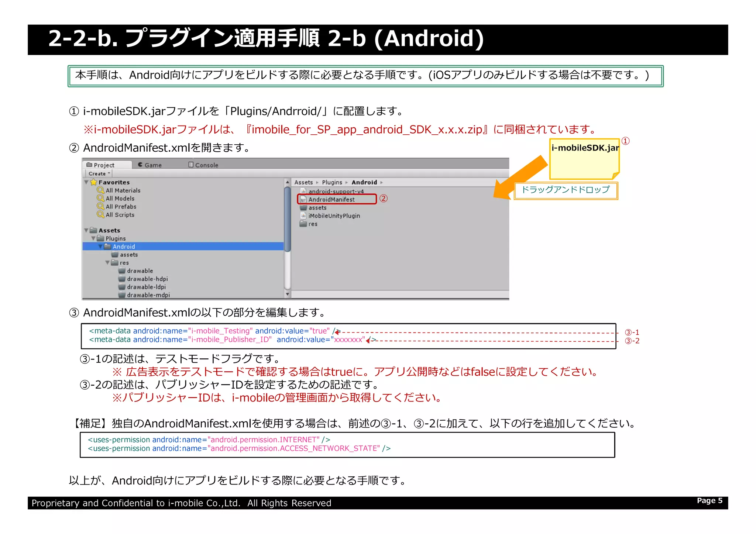756x534 pixels.
Task: Select the iMobileUnityPlugin file
Action: pyautogui.click(x=334, y=216)
